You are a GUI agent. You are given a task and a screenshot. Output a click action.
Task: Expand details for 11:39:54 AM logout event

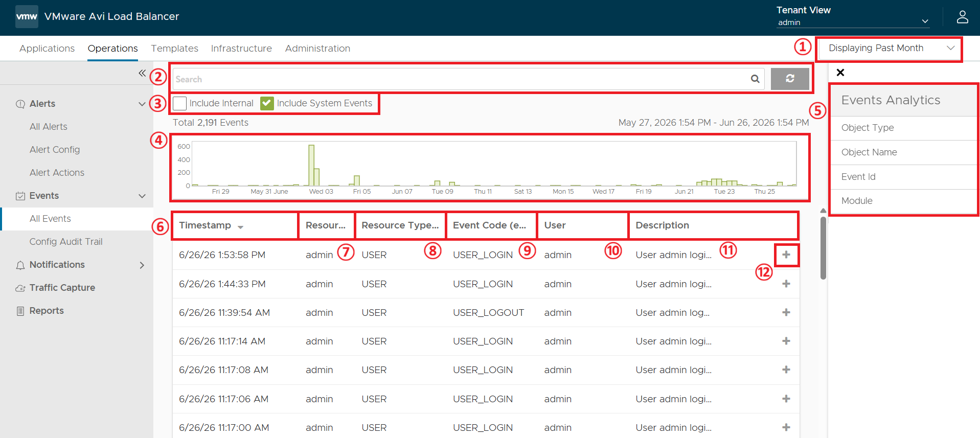[x=786, y=312]
